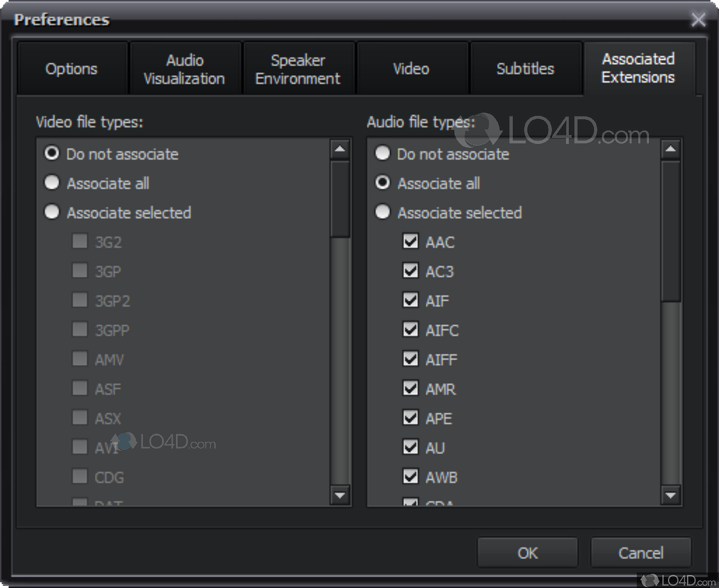Screen dimensions: 719x588
Task: Disable the AC3 file association
Action: (x=410, y=270)
